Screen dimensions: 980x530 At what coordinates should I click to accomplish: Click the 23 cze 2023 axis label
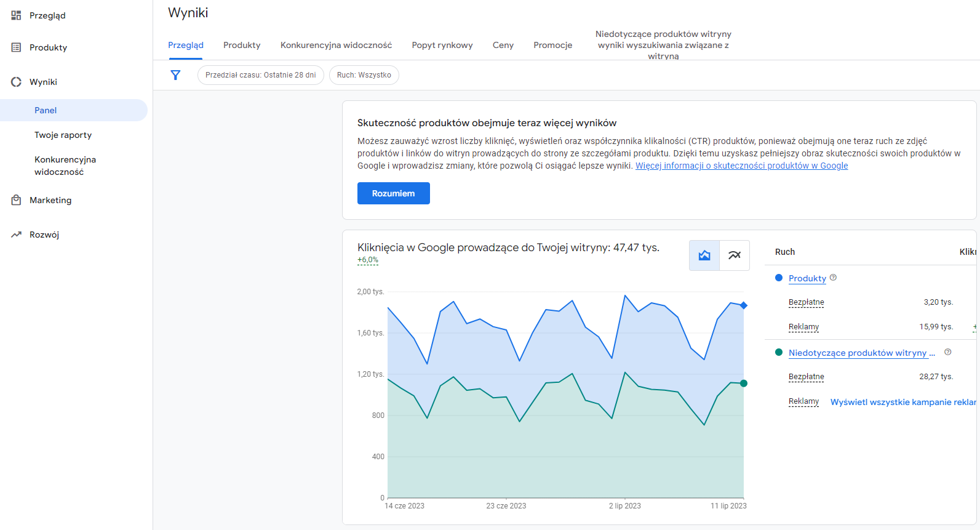coord(506,506)
